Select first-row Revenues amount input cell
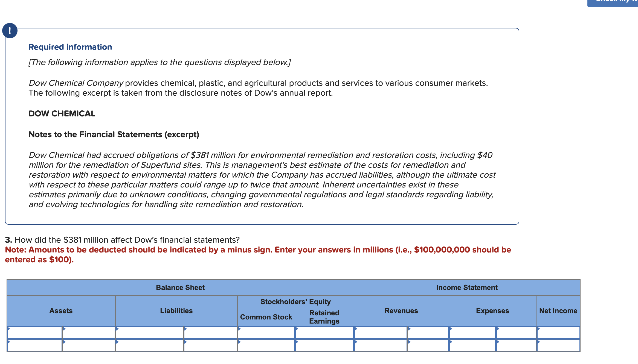 coord(428,333)
